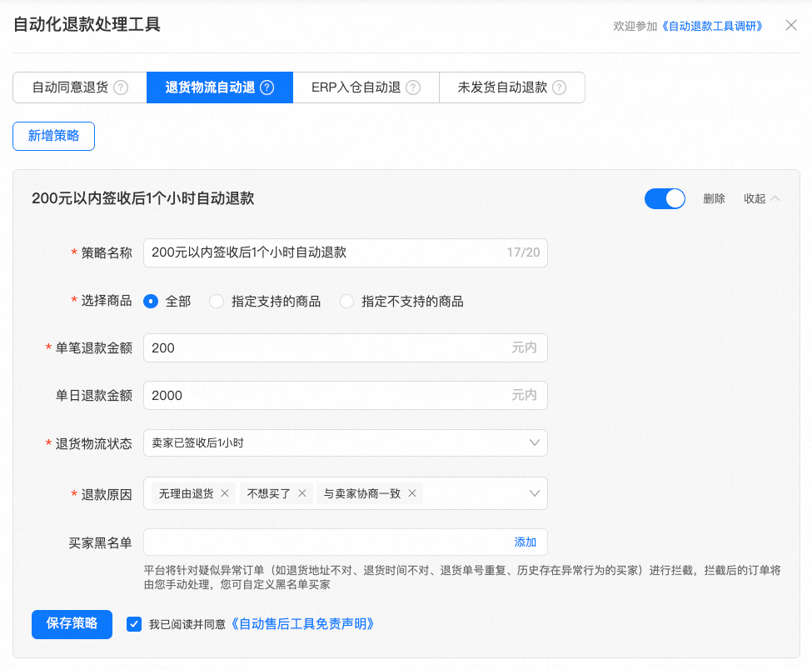The image size is (812, 670).
Task: Close the 自动化退款处理工具 dialog
Action: coord(791,25)
